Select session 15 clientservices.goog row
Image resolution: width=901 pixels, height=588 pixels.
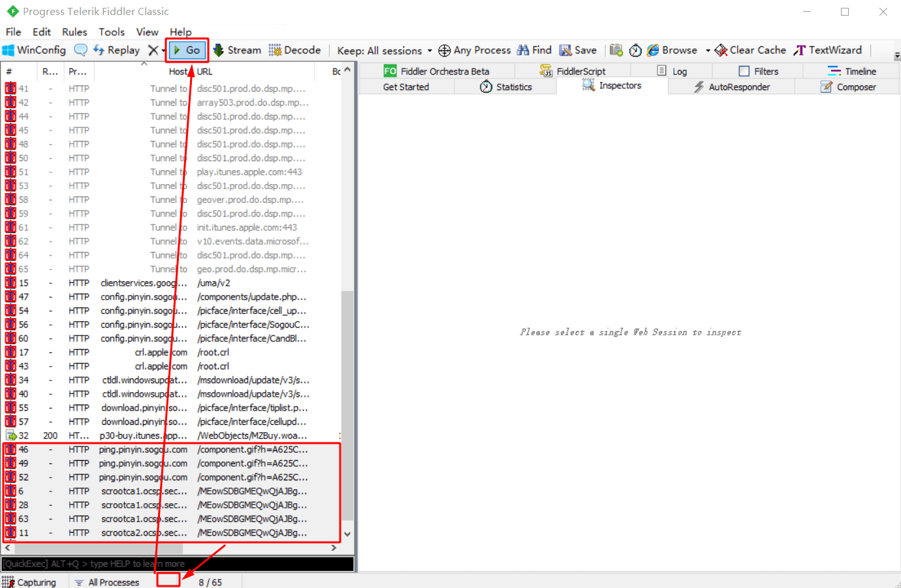(x=172, y=283)
